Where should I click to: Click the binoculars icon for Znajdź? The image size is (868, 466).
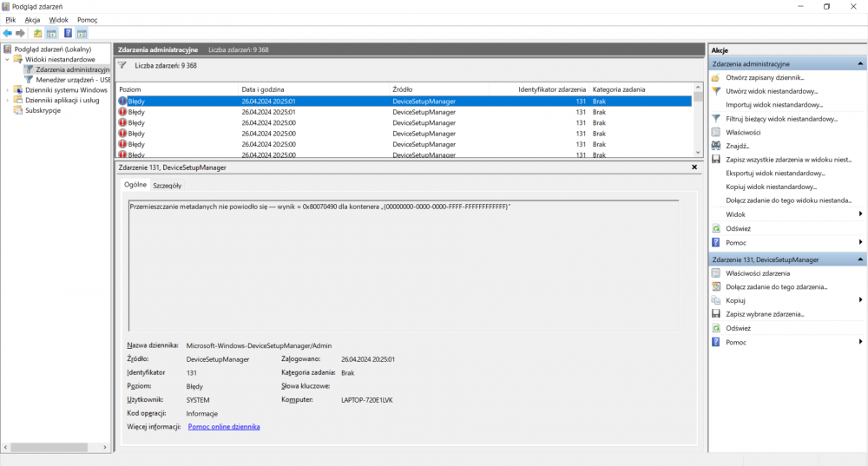[x=716, y=146]
